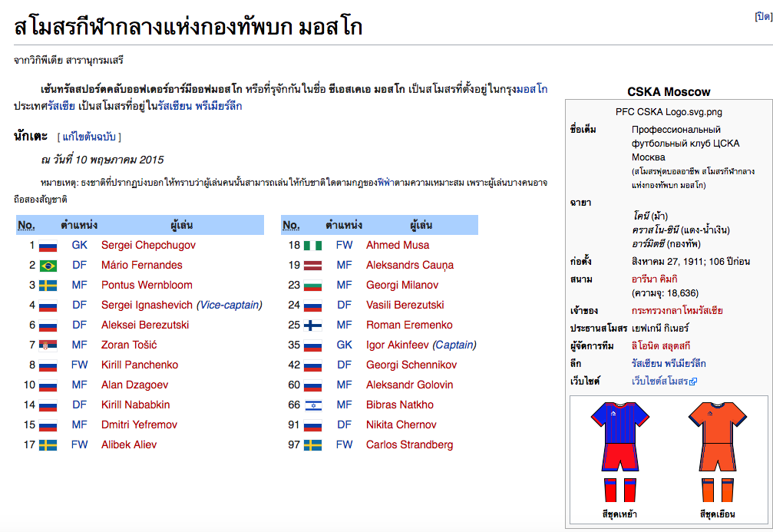Screen dimensions: 773x532
Task: Click the Russian flag beside Nikita Chernov
Action: pyautogui.click(x=312, y=425)
